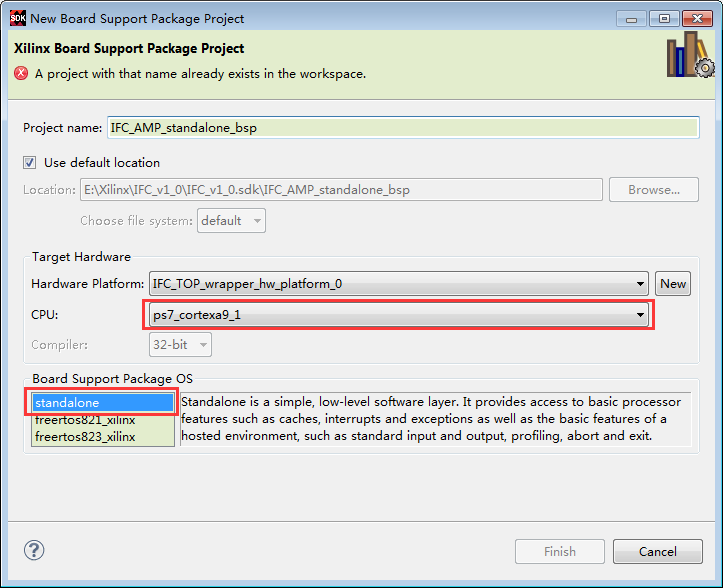723x588 pixels.
Task: Maximize the dialog window
Action: tap(664, 19)
